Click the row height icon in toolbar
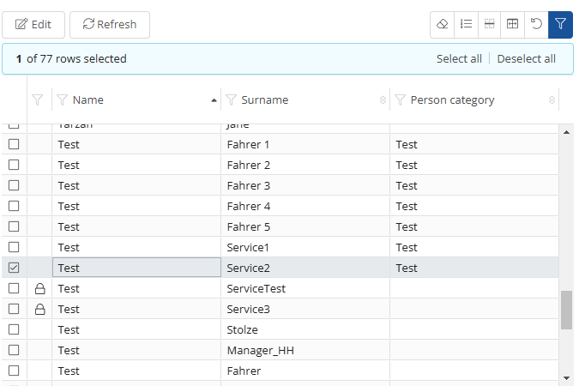 (489, 24)
